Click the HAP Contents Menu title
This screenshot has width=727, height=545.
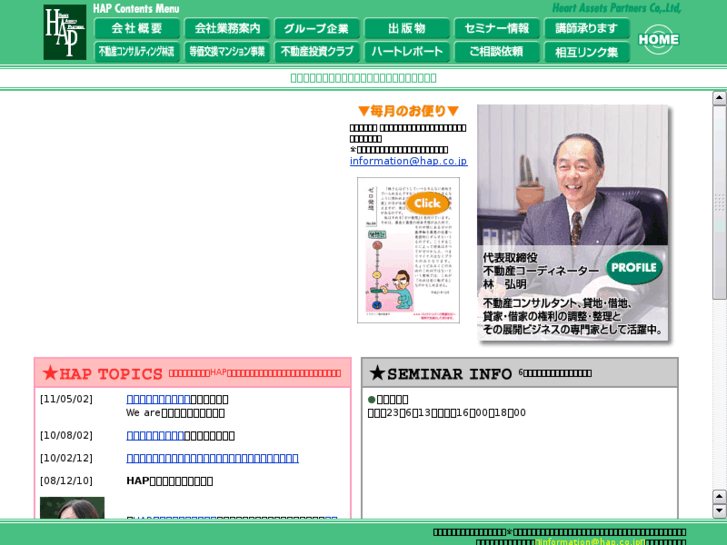pyautogui.click(x=136, y=8)
